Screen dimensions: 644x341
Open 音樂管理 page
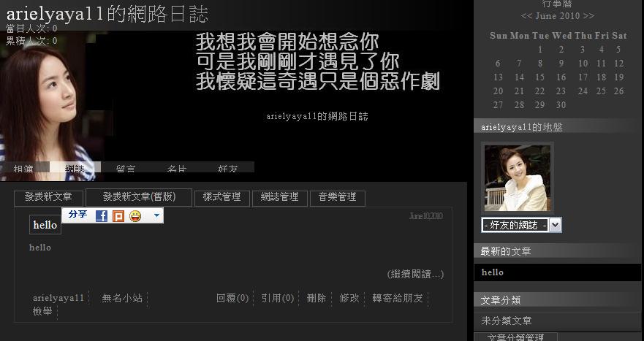click(337, 197)
